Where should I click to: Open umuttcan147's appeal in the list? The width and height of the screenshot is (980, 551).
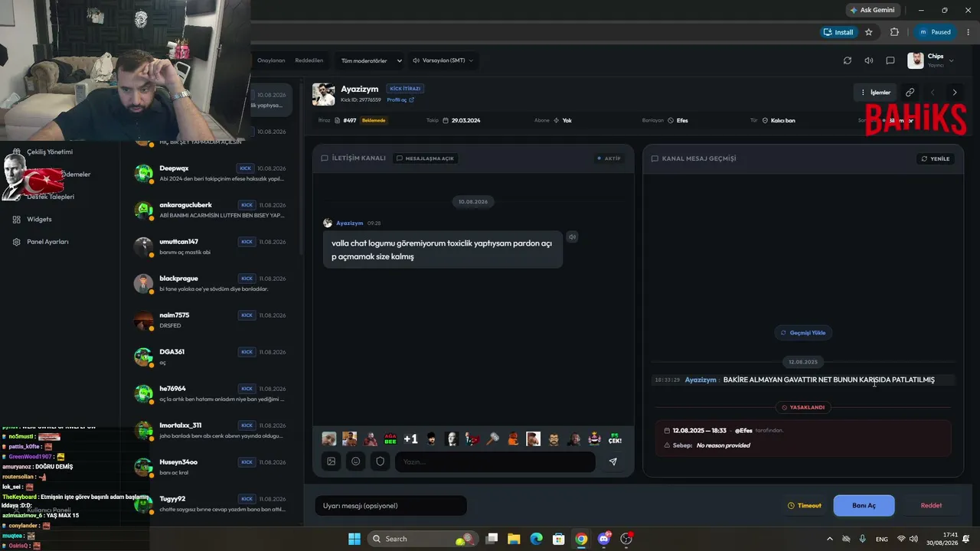click(x=211, y=247)
